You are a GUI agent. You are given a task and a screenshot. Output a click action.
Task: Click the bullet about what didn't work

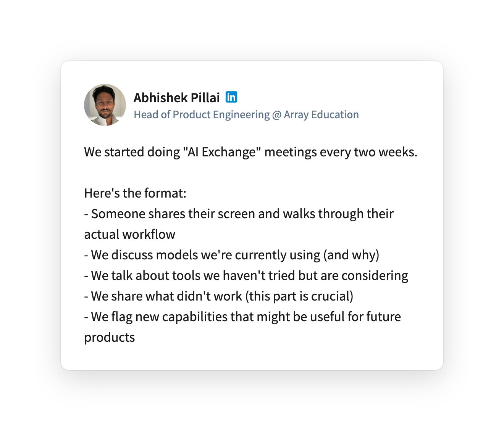pos(219,296)
